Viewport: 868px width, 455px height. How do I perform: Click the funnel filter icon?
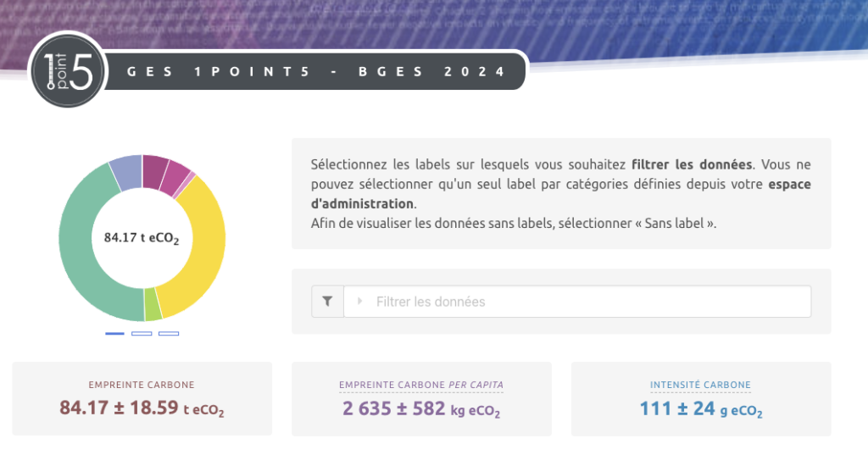(327, 302)
